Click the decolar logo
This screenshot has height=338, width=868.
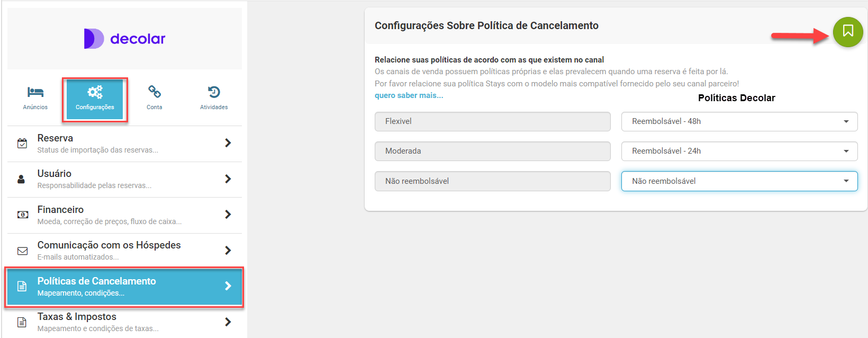tap(125, 39)
